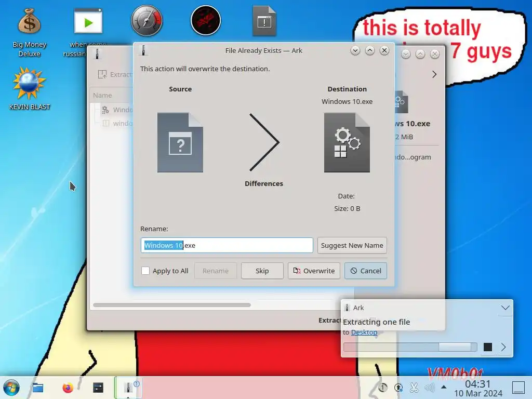This screenshot has height=399, width=532.
Task: Click the horizontal scrollbar in Ark window
Action: 171,305
